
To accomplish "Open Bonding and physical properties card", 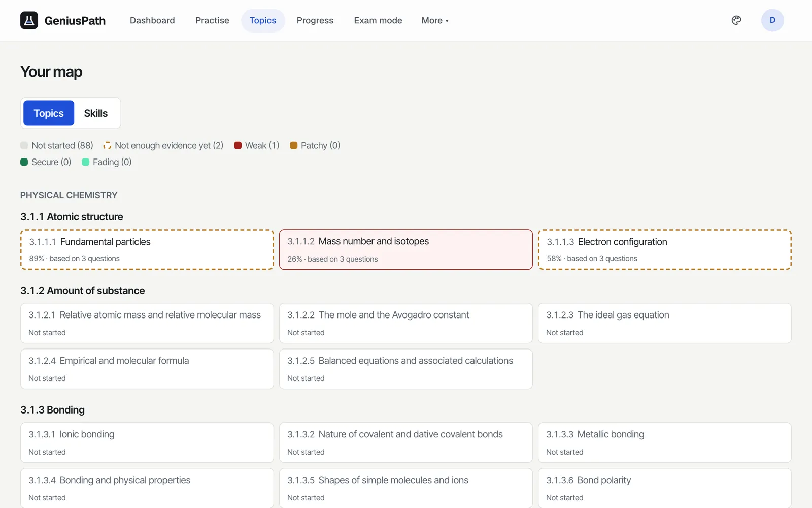I will 147,488.
